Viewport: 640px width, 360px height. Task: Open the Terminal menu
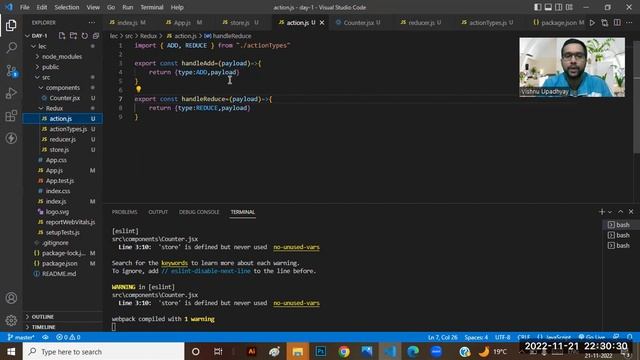coord(151,7)
